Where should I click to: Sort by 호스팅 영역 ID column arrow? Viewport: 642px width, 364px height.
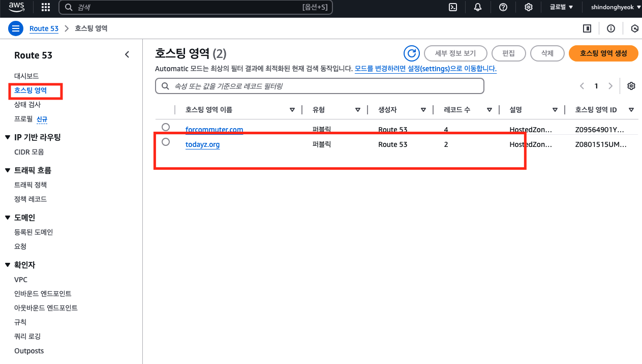(631, 110)
